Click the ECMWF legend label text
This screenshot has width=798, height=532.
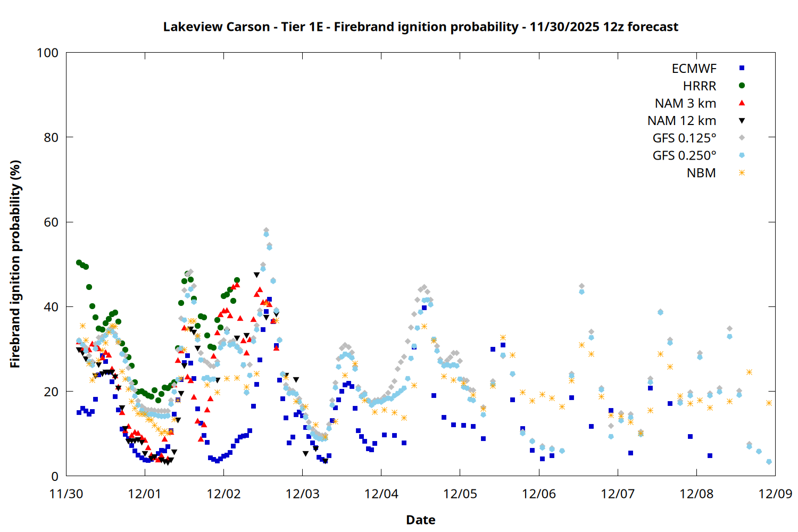[x=694, y=69]
